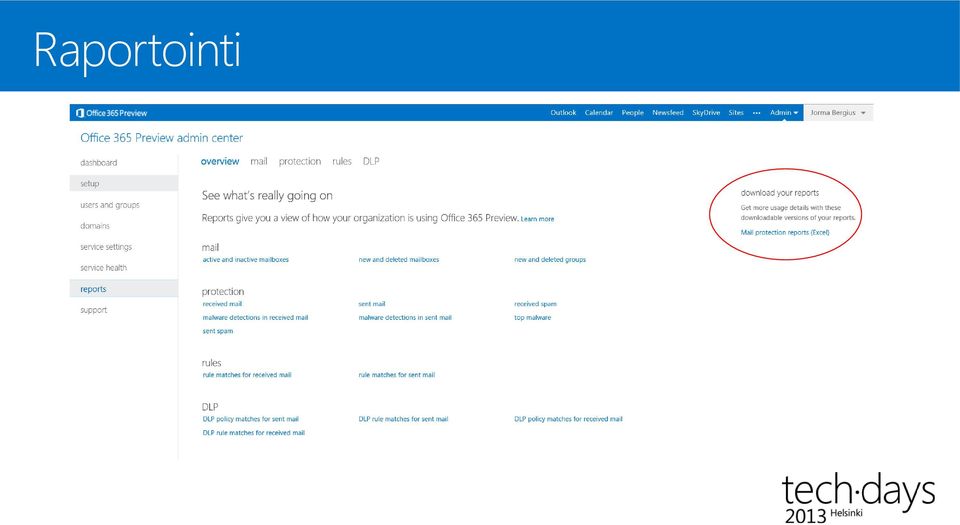Viewport: 960px width, 525px height.
Task: Switch to the mail tab
Action: (258, 162)
